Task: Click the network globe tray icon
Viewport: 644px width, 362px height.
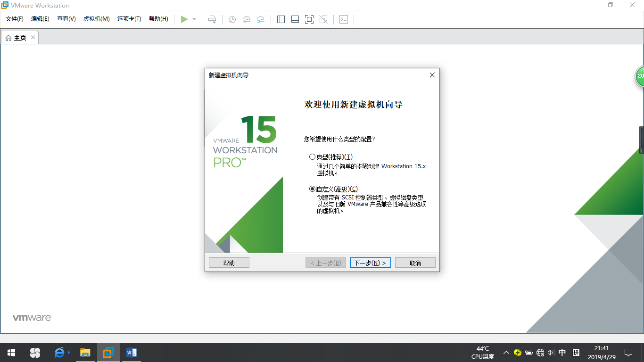Action: (x=540, y=353)
